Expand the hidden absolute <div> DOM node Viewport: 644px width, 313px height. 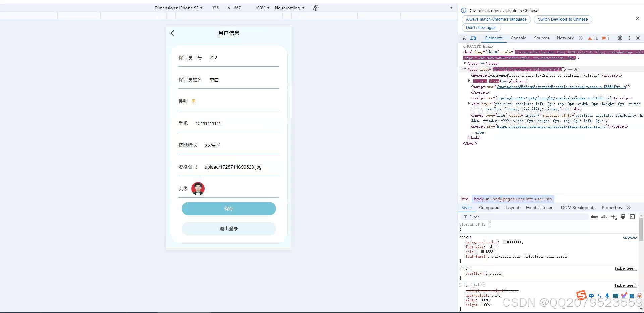469,104
